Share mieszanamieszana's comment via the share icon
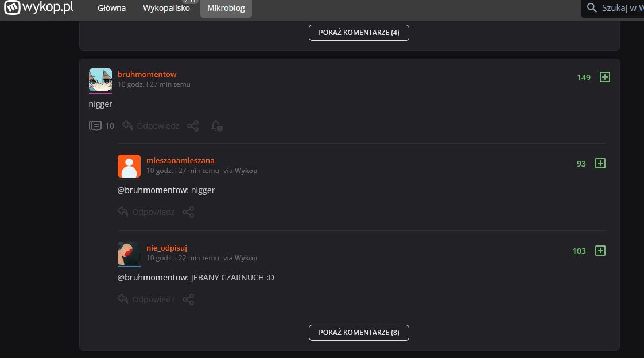644x358 pixels. [x=188, y=212]
